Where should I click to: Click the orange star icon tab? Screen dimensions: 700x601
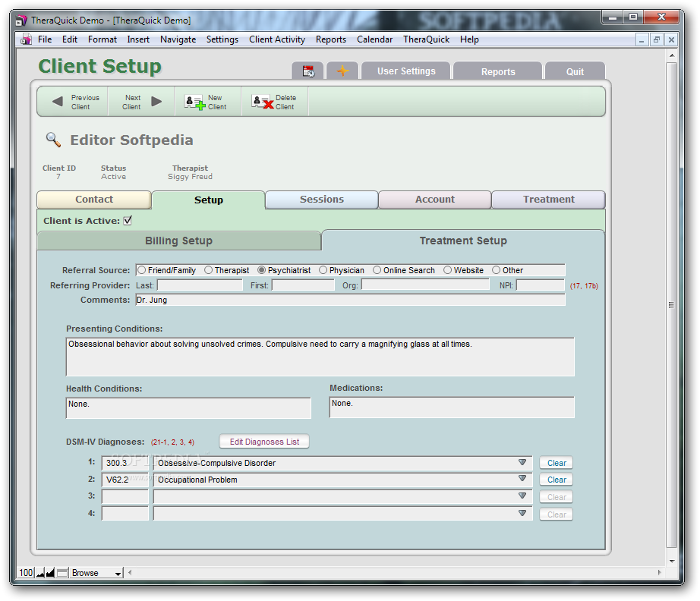pos(342,71)
